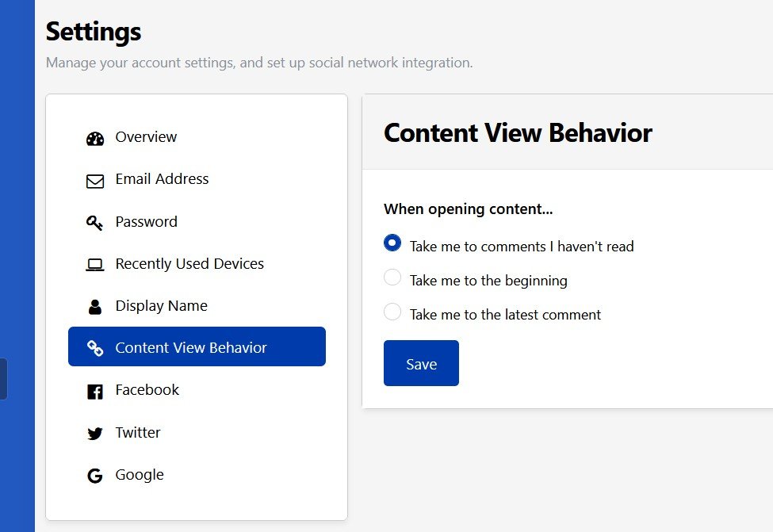The height and width of the screenshot is (532, 773).
Task: Click the Password key icon
Action: click(94, 223)
